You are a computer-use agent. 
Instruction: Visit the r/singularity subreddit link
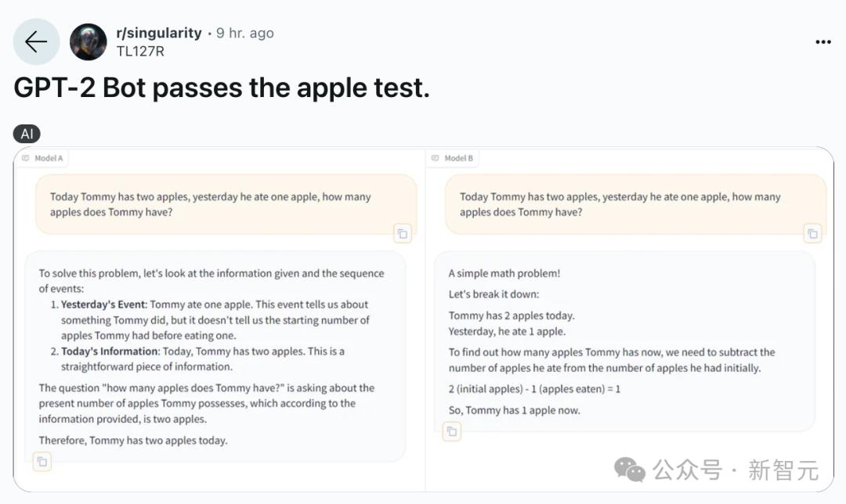tap(159, 33)
